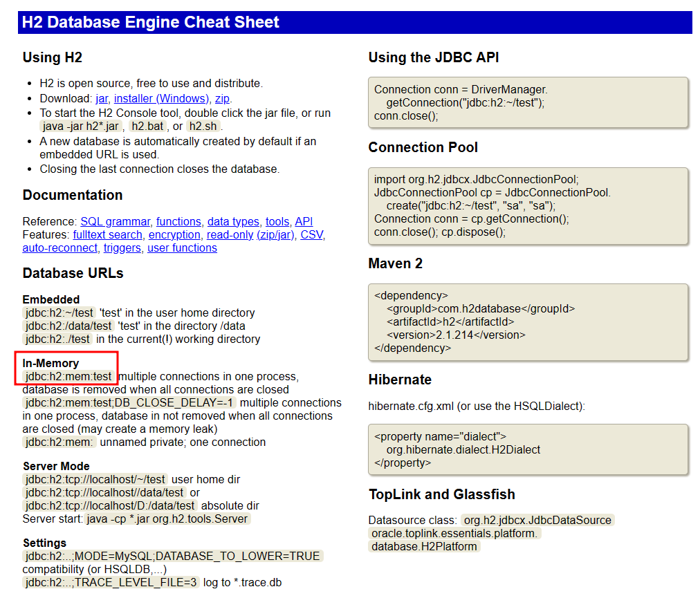This screenshot has height=607, width=700.
Task: Click the 'Maven 2' heading
Action: tap(395, 264)
